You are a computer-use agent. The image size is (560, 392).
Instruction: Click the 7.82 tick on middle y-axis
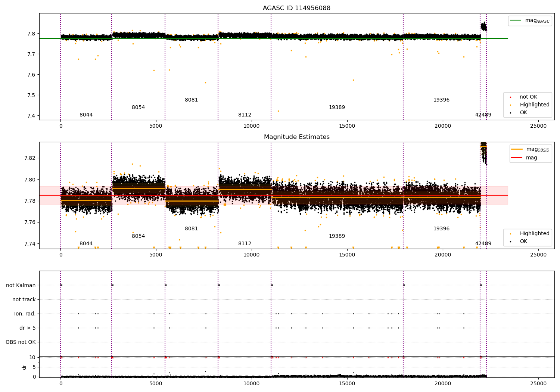30,158
